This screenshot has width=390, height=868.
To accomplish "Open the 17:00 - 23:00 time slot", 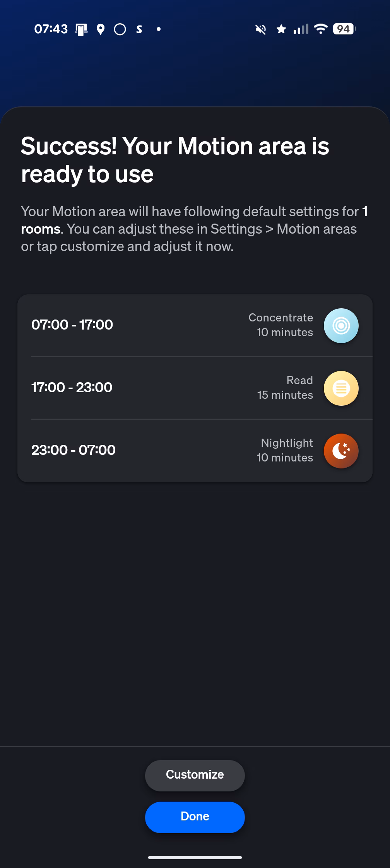I will point(72,388).
